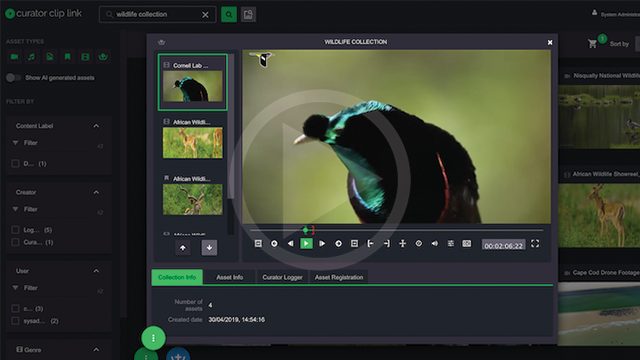Click the timecode field 00:02:06:22

pos(503,245)
